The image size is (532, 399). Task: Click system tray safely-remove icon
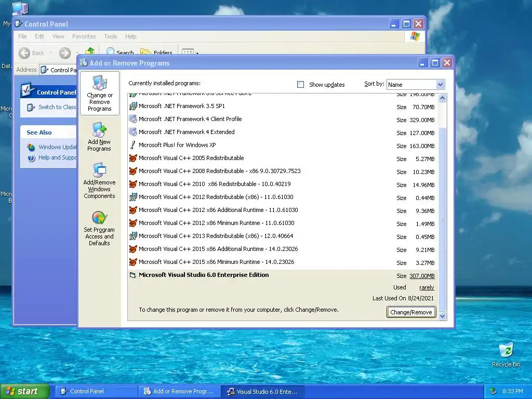(x=494, y=391)
